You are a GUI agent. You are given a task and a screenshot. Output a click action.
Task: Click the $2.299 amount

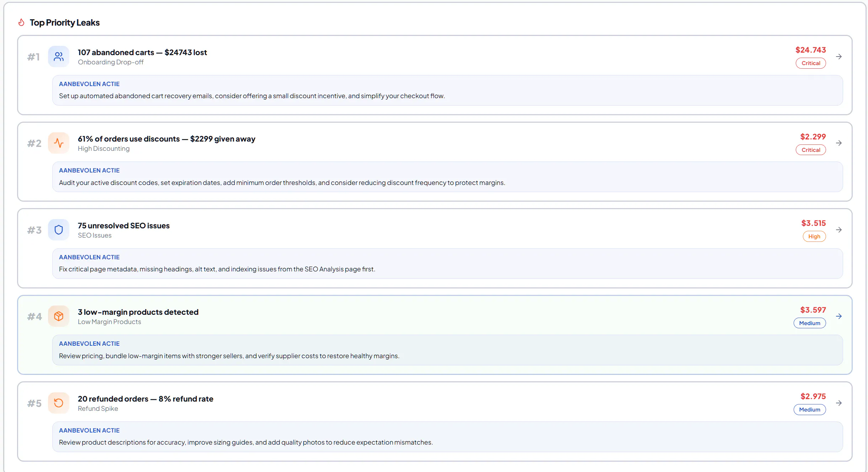click(x=813, y=137)
